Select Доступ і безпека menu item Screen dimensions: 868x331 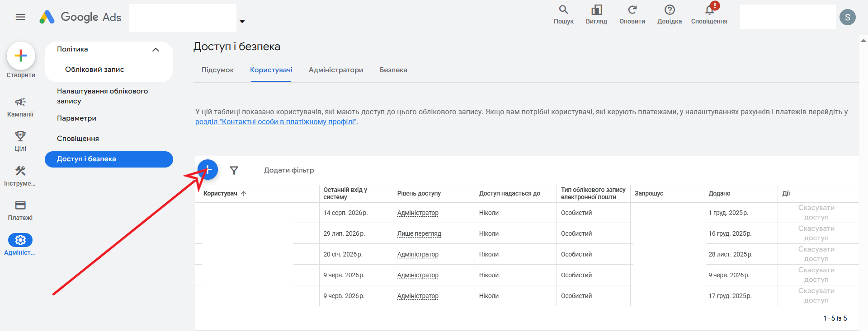click(109, 159)
